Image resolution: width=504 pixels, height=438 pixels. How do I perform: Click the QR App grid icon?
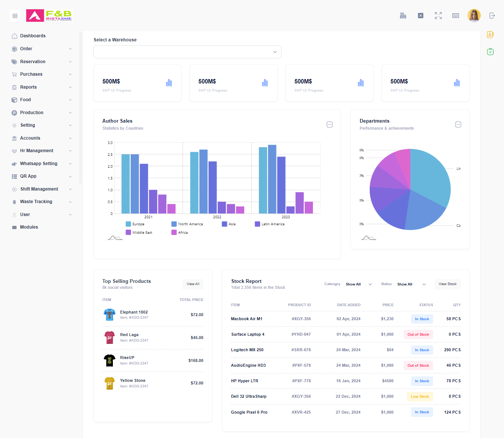point(14,177)
